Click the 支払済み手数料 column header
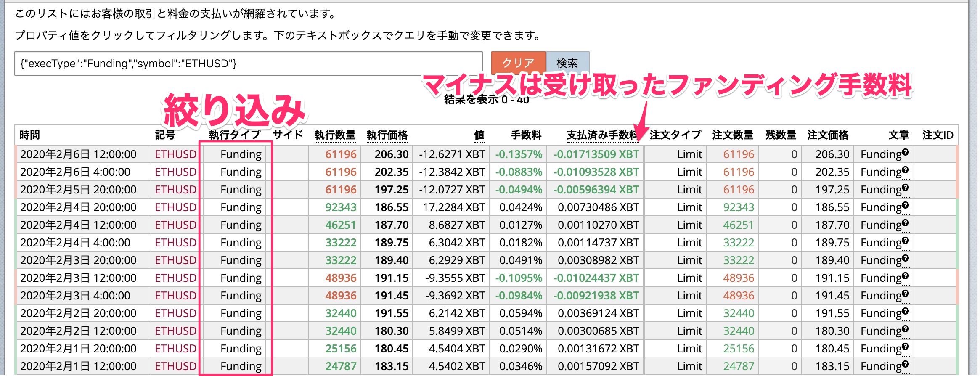This screenshot has width=980, height=376. [601, 135]
